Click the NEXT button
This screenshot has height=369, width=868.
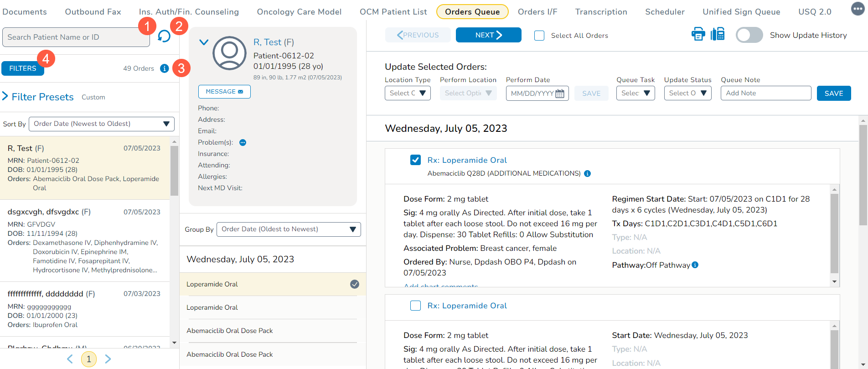488,35
